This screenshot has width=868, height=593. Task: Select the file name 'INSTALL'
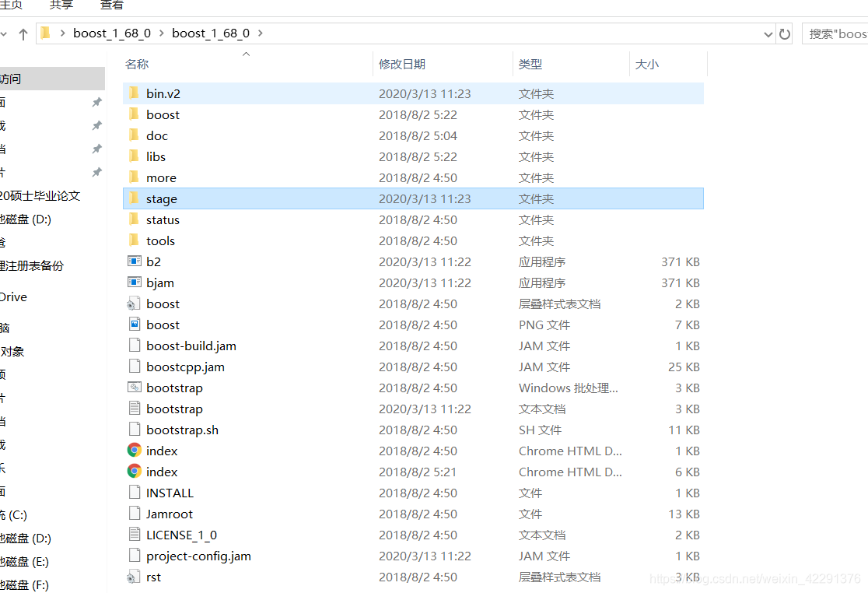170,493
